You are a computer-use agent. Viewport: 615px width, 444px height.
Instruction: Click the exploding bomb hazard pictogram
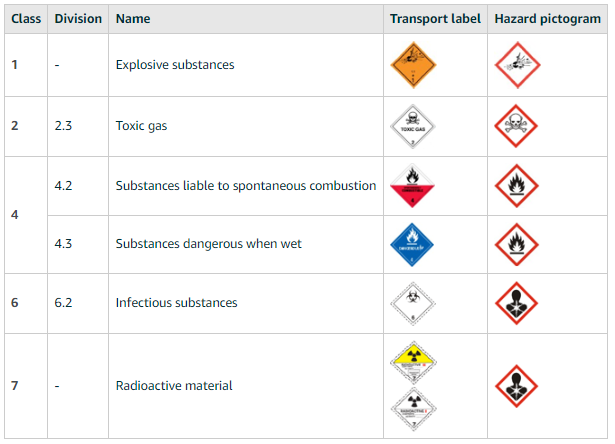[517, 65]
